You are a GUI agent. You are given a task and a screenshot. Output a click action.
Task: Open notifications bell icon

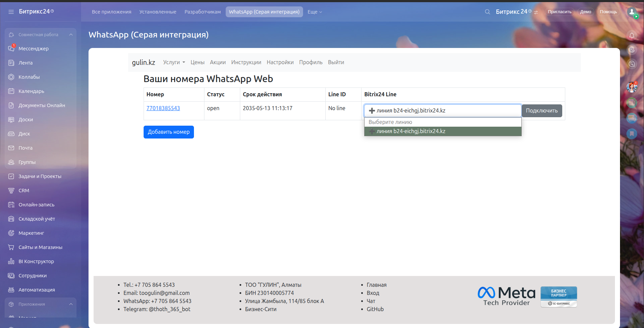click(x=631, y=35)
